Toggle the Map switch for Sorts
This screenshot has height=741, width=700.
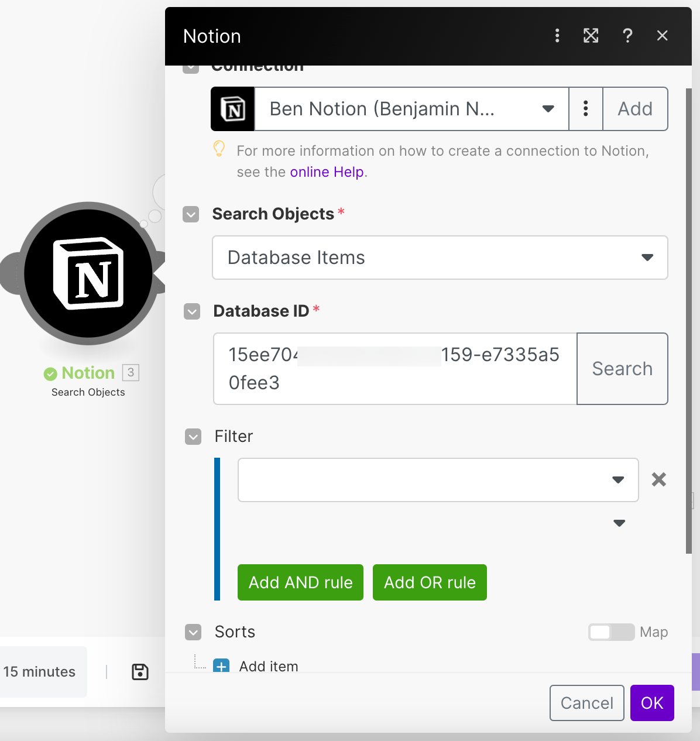click(x=611, y=632)
